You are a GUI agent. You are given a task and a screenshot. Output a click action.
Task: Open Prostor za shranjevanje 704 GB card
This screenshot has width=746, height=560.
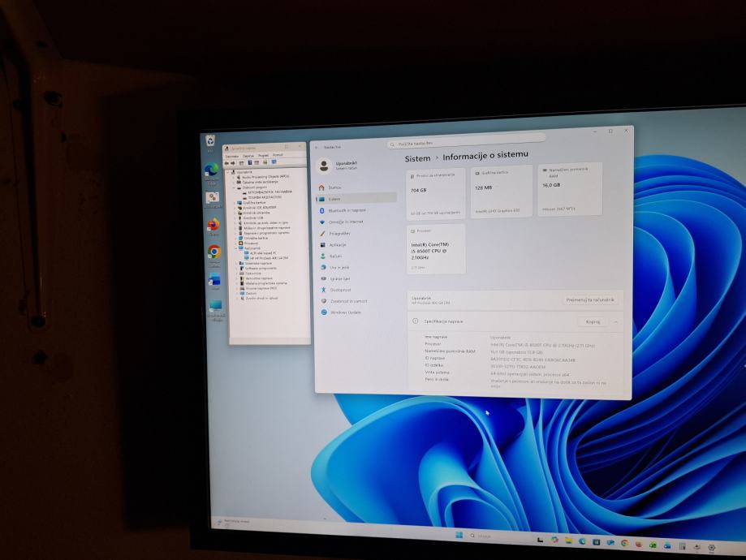pyautogui.click(x=436, y=194)
